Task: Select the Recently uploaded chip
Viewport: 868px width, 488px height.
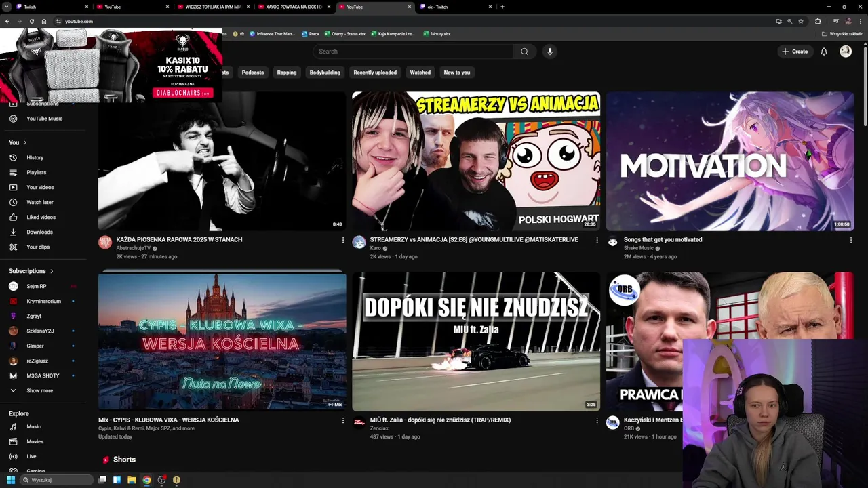Action: coord(375,73)
